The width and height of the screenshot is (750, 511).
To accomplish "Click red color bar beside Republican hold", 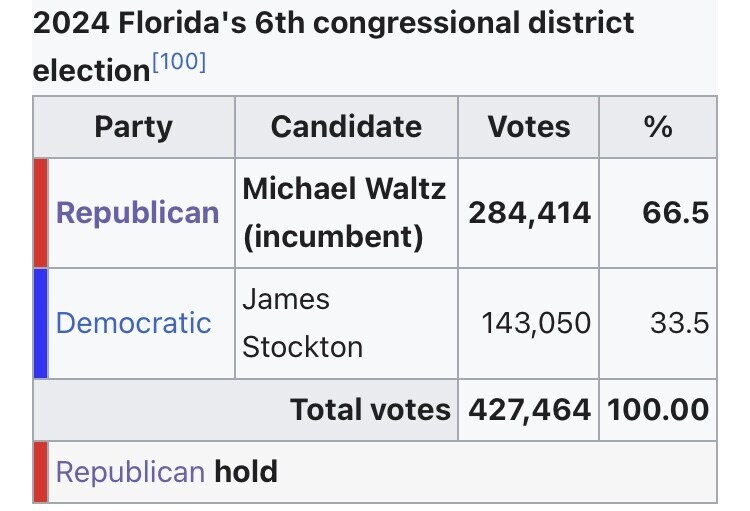I will pos(40,471).
